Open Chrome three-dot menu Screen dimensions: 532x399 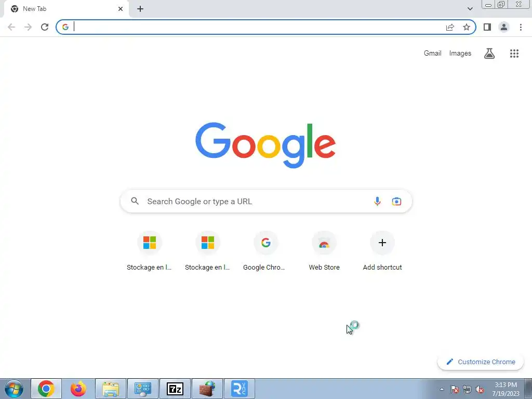coord(521,27)
